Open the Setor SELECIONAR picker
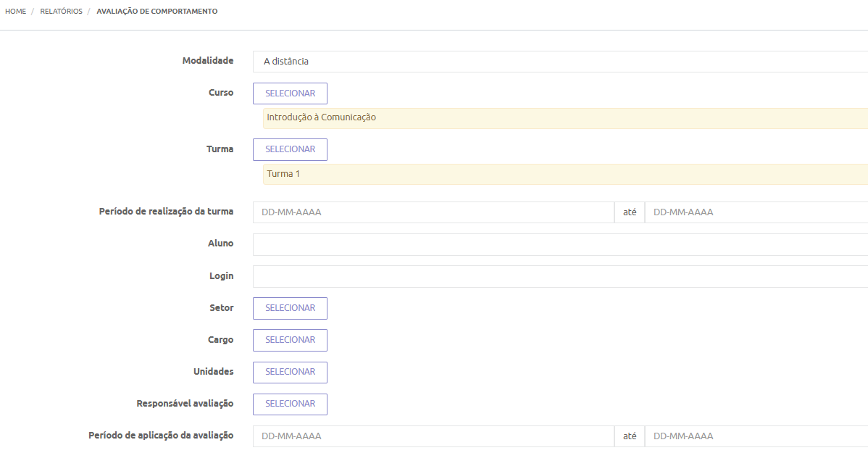The width and height of the screenshot is (868, 453). (x=290, y=308)
